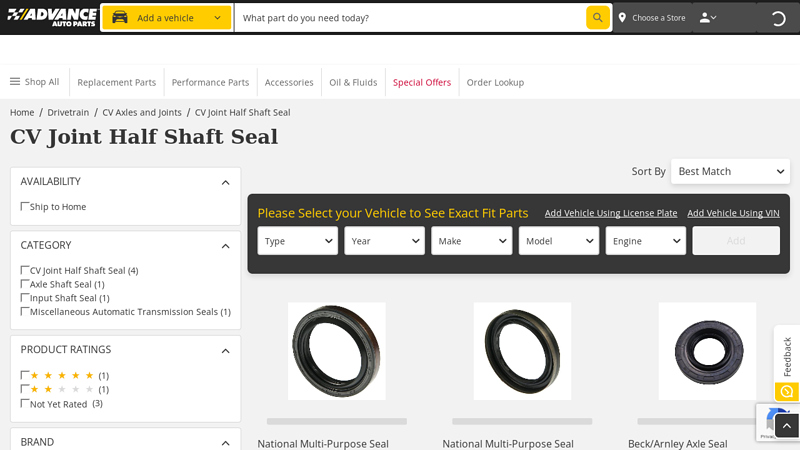800x450 pixels.
Task: Check the Not Yet Rated filter
Action: [x=24, y=403]
